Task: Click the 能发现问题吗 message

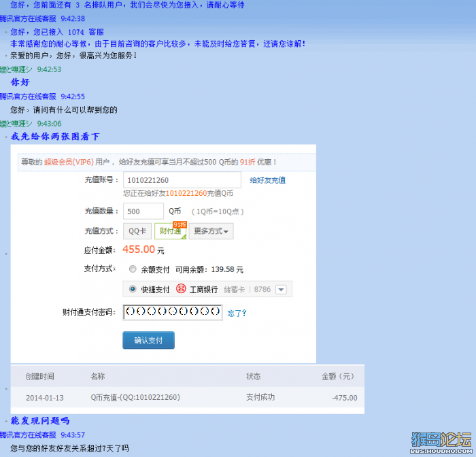Action: point(40,420)
